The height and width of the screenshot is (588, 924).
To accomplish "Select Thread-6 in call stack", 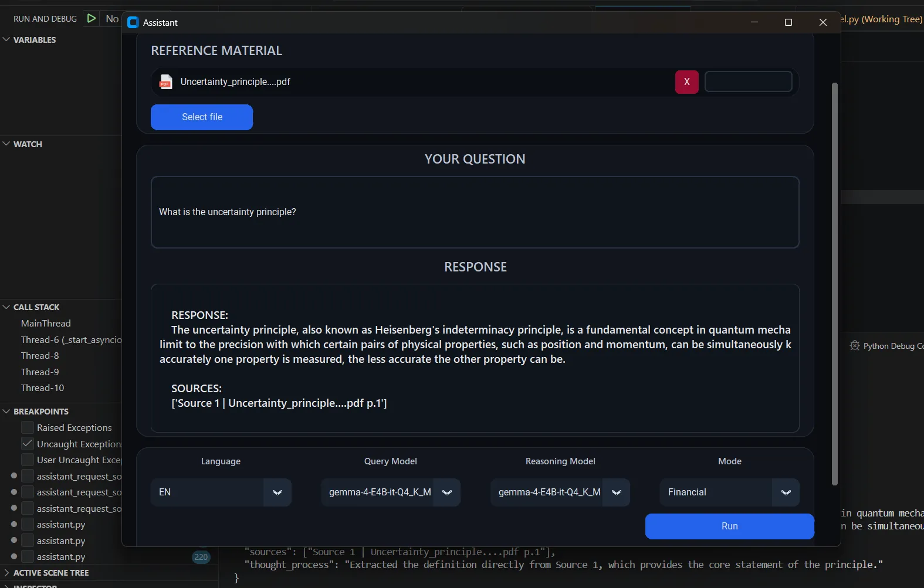I will tap(70, 339).
